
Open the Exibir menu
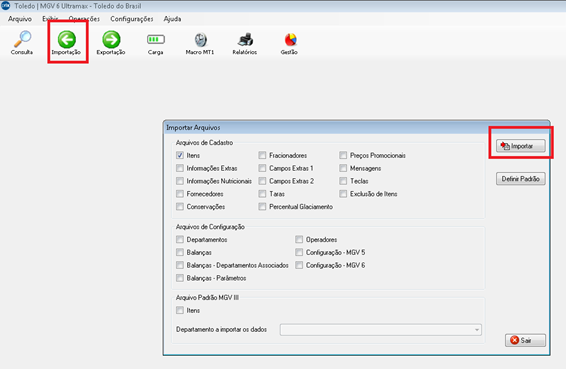point(50,19)
